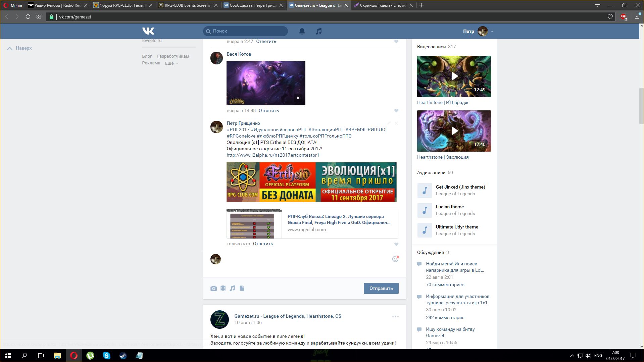Attach video with film strip icon
Screen dimensions: 644x362
point(223,288)
